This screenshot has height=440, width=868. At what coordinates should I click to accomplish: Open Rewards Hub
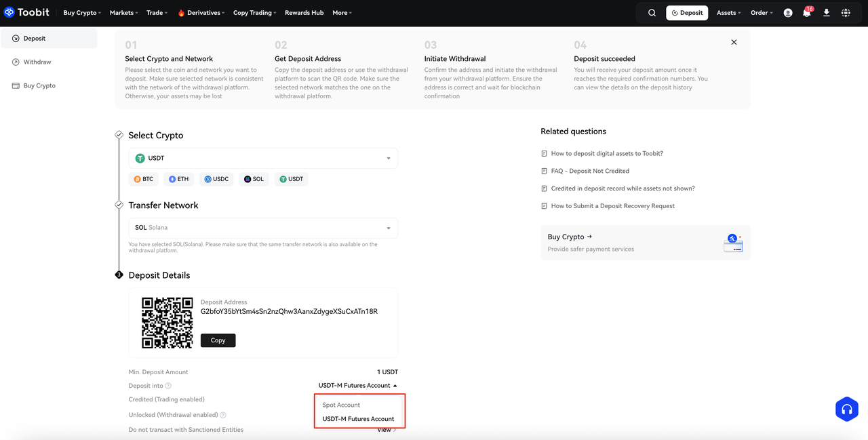click(304, 13)
